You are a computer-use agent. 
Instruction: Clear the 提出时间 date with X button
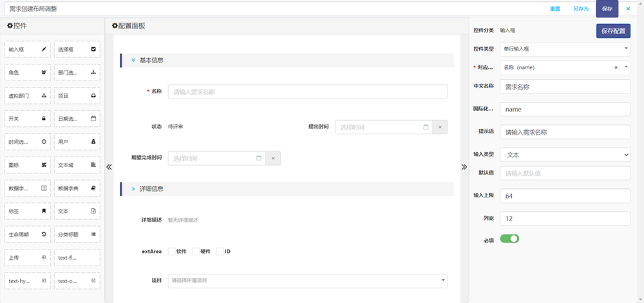[x=440, y=127]
